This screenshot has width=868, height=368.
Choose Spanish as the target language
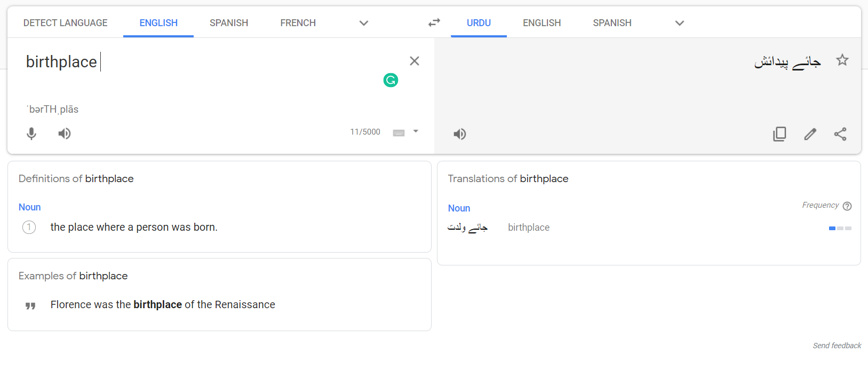(612, 23)
